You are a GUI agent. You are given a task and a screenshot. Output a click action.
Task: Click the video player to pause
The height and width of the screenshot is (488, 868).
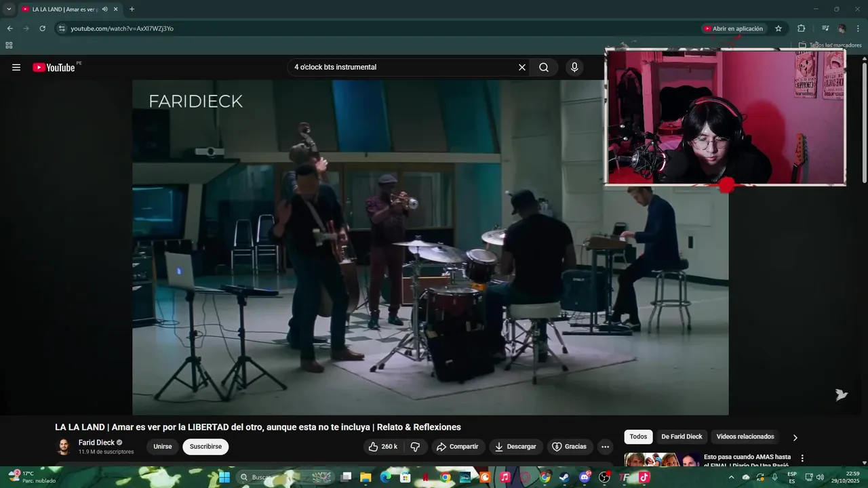pyautogui.click(x=430, y=247)
